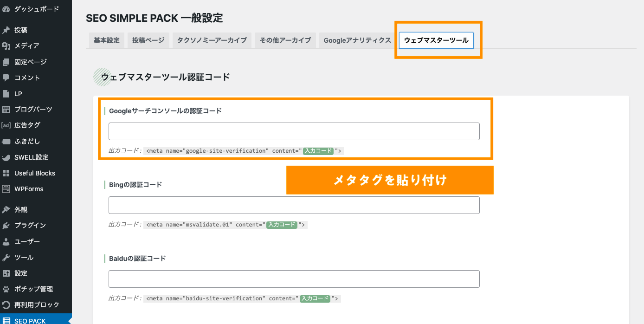
Task: Click the google-site-verification output code text
Action: 244,151
